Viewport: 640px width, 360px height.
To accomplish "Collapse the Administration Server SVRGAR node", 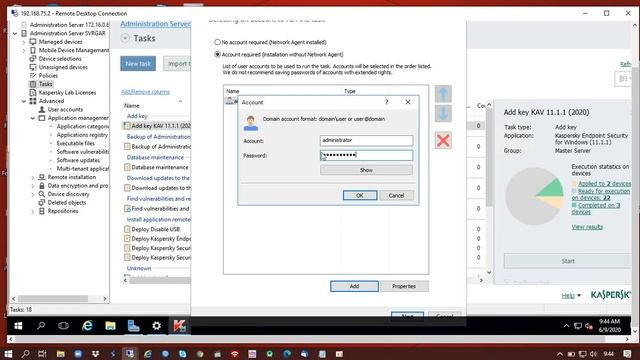I will [x=15, y=33].
